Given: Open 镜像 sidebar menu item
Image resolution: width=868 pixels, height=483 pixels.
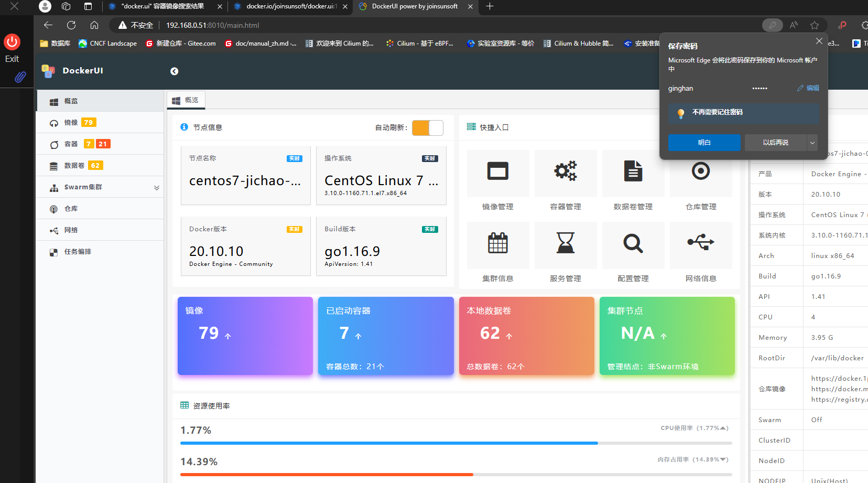Looking at the screenshot, I should click(x=100, y=123).
